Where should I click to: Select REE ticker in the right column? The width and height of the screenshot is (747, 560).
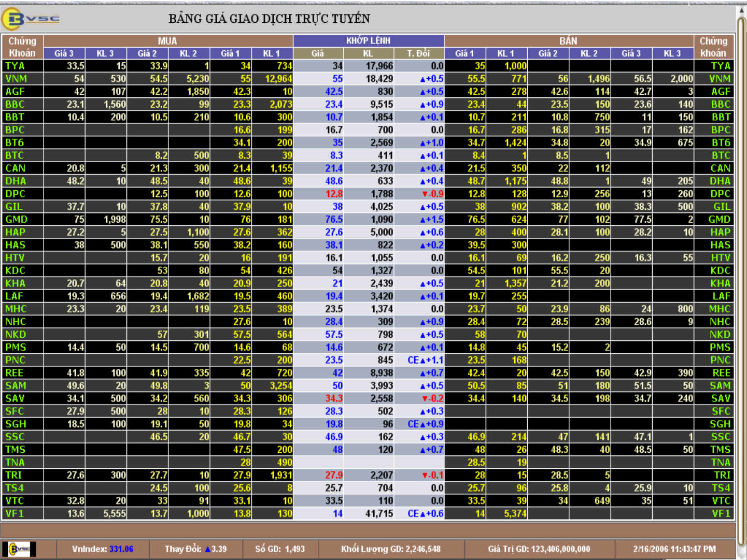coord(721,373)
